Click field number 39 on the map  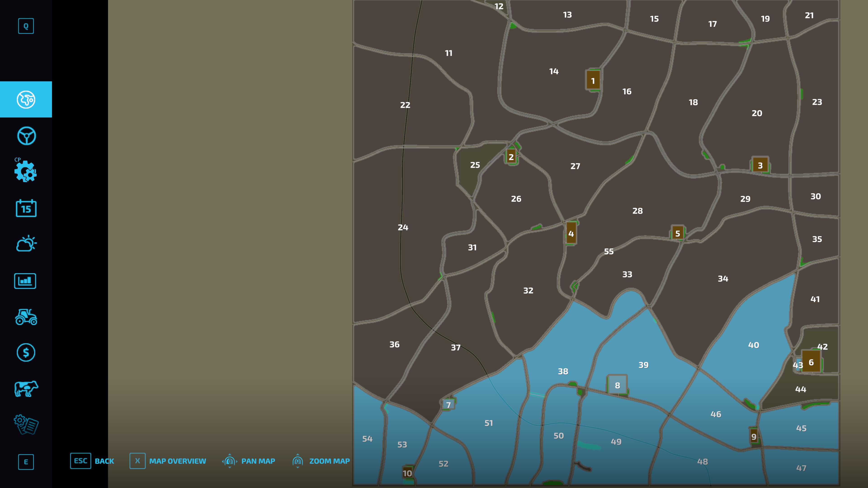pos(643,365)
